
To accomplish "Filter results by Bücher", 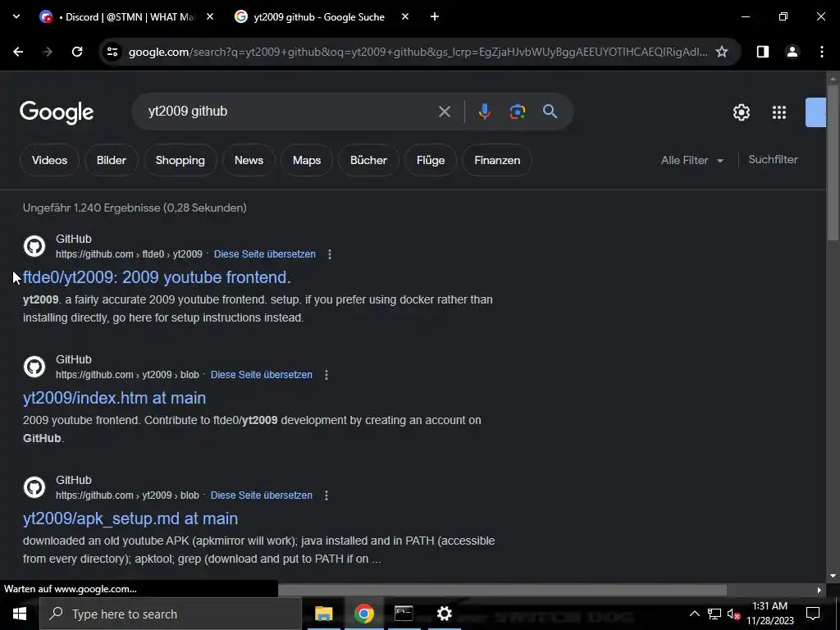I will click(x=368, y=160).
